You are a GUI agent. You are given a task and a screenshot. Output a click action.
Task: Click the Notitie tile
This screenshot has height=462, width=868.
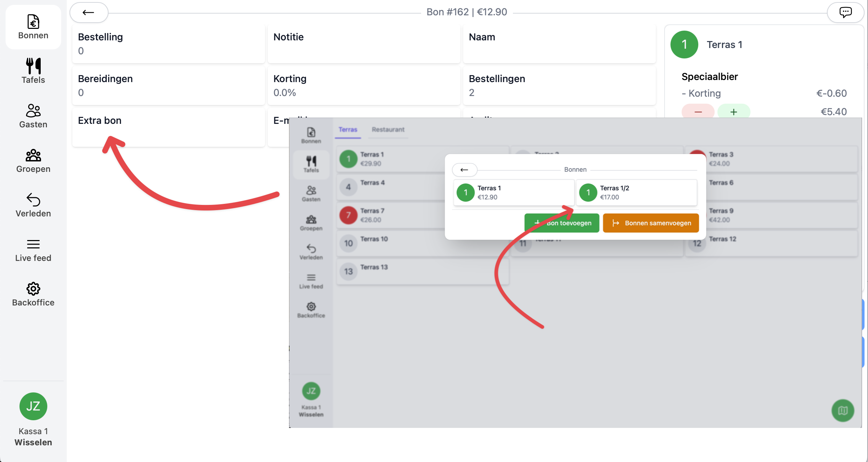(x=364, y=44)
